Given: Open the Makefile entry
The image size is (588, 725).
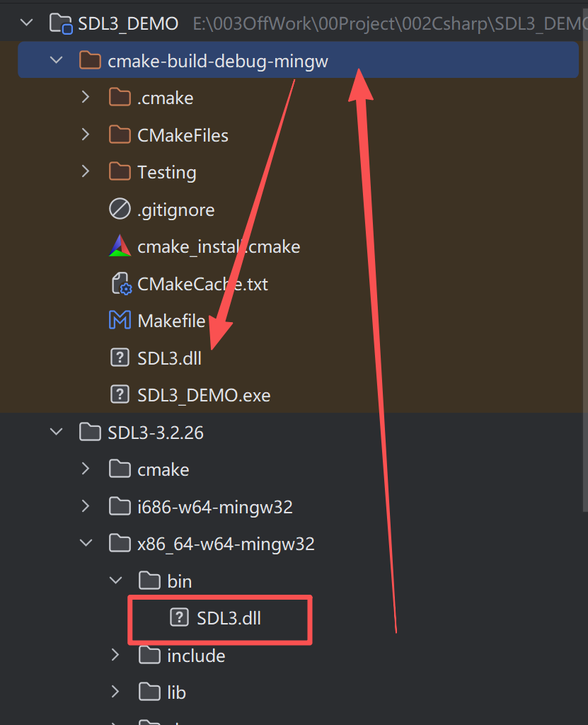Looking at the screenshot, I should 171,321.
